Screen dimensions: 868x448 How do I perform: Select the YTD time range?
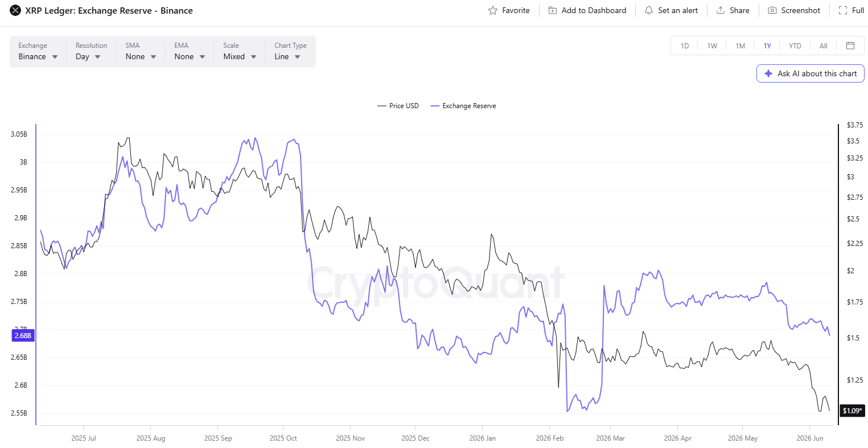795,46
